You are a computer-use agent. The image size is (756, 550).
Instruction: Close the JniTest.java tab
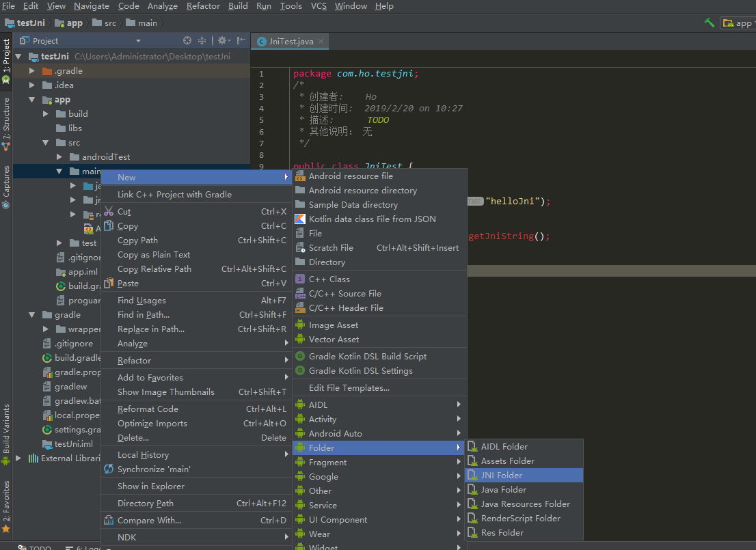tap(321, 42)
